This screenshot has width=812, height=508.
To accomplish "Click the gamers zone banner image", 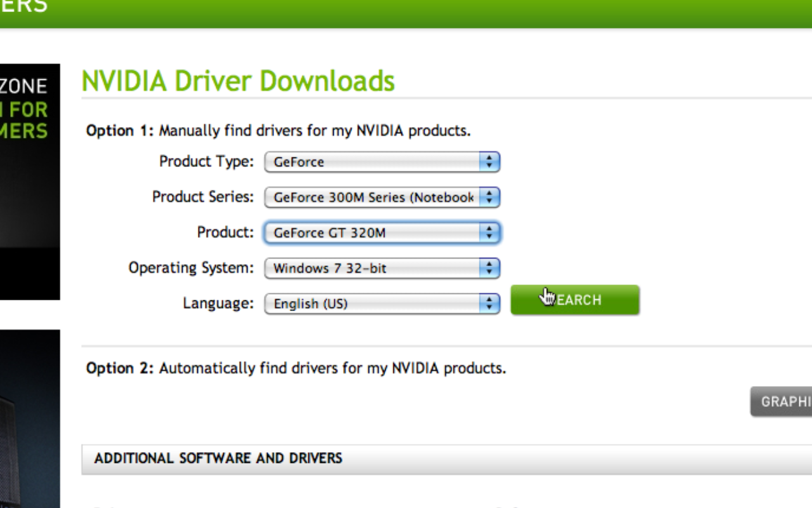I will 30,182.
